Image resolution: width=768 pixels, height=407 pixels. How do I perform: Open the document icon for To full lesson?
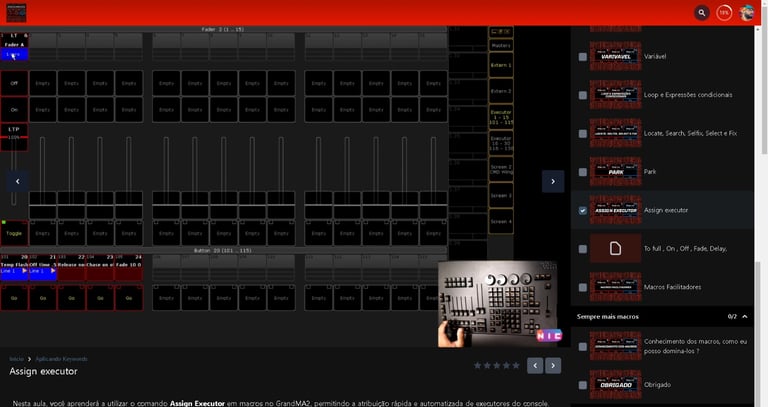tap(615, 248)
